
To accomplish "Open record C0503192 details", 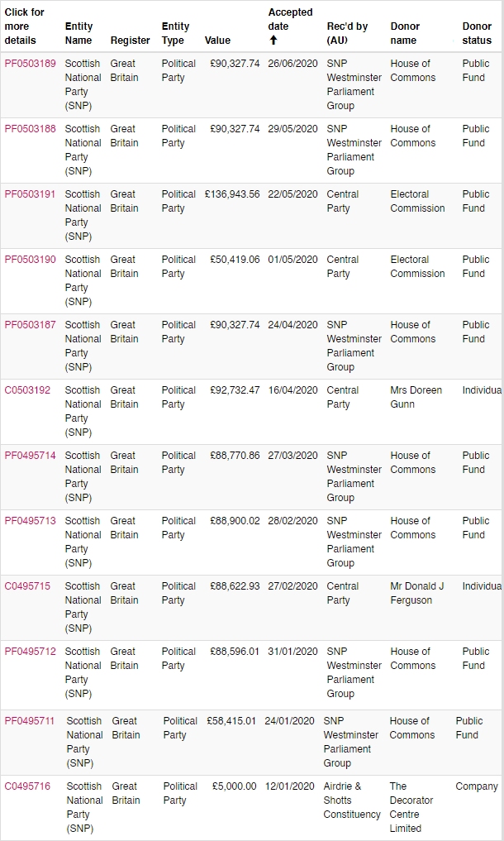I will tap(27, 390).
